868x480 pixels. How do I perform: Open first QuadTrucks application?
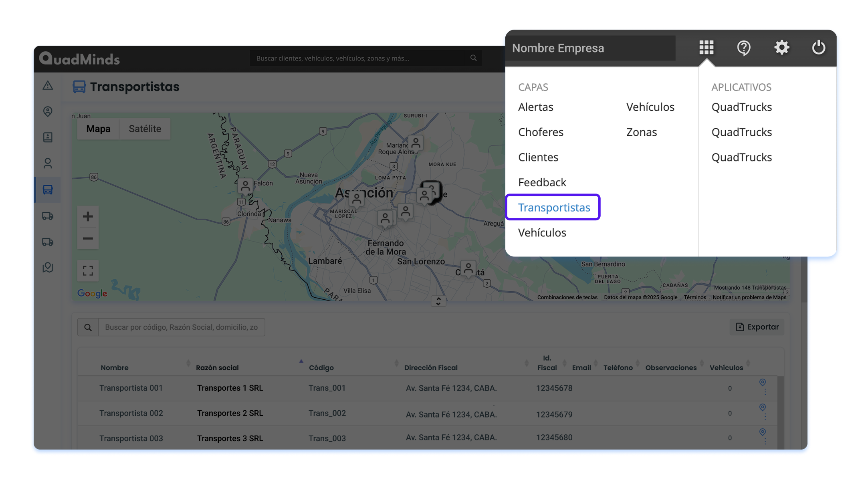click(741, 107)
